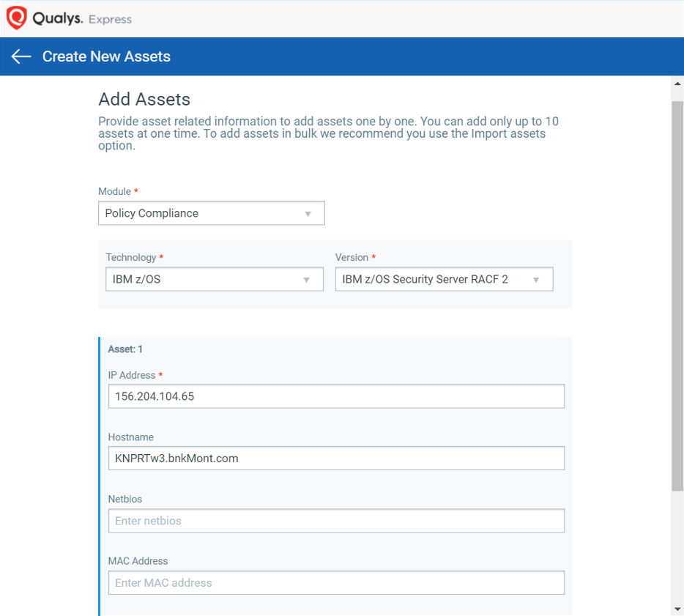This screenshot has height=616, width=684.
Task: Click the Qualys shield logo
Action: pyautogui.click(x=17, y=18)
